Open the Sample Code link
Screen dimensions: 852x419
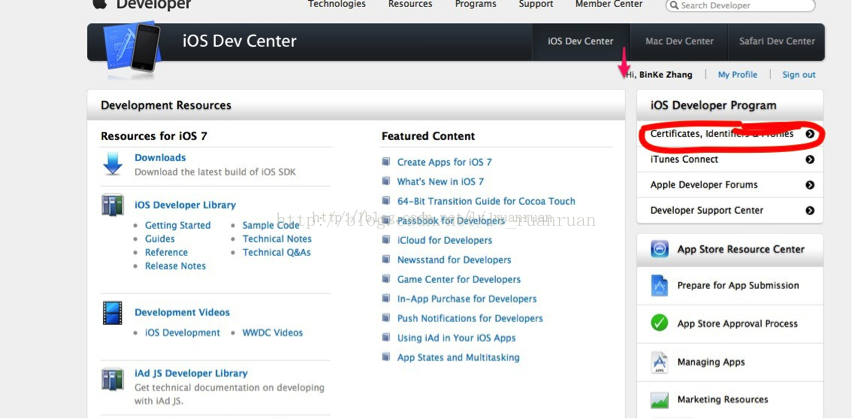(x=271, y=225)
